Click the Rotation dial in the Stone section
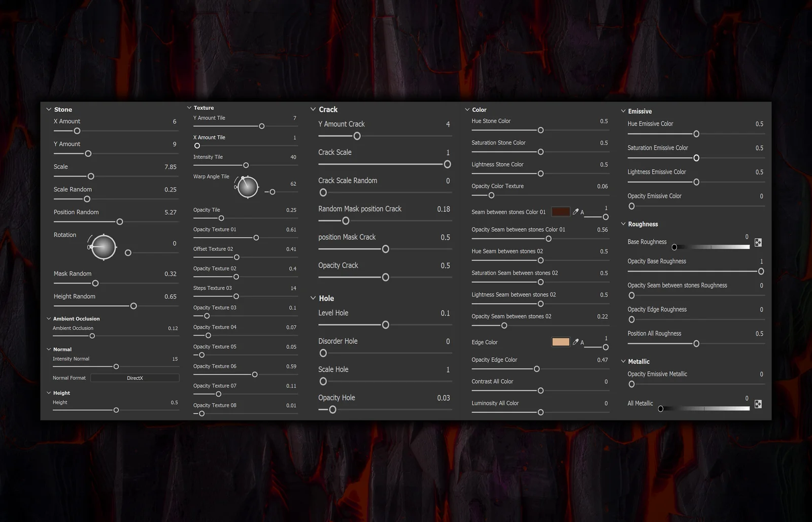Image resolution: width=812 pixels, height=522 pixels. 103,246
